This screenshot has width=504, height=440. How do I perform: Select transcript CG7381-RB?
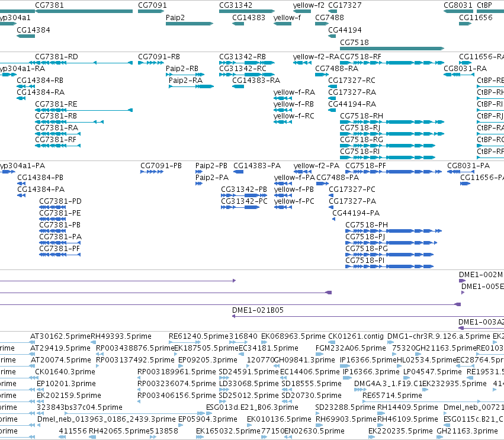(56, 115)
